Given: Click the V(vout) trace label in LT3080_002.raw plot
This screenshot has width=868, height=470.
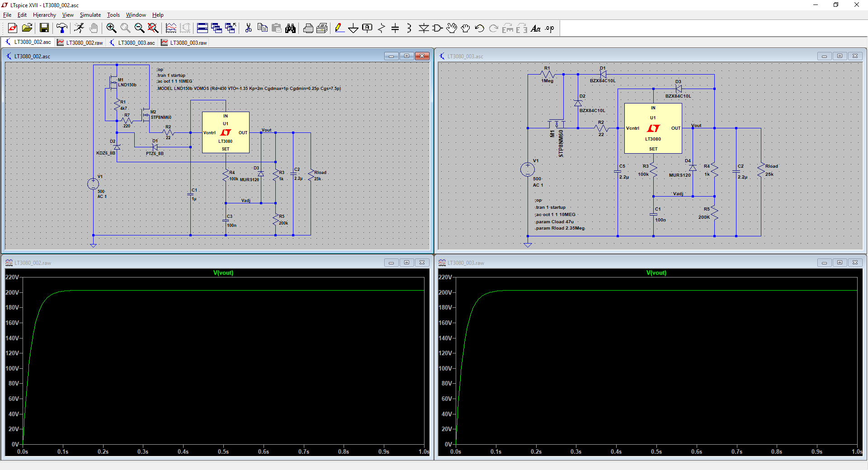Looking at the screenshot, I should click(223, 273).
